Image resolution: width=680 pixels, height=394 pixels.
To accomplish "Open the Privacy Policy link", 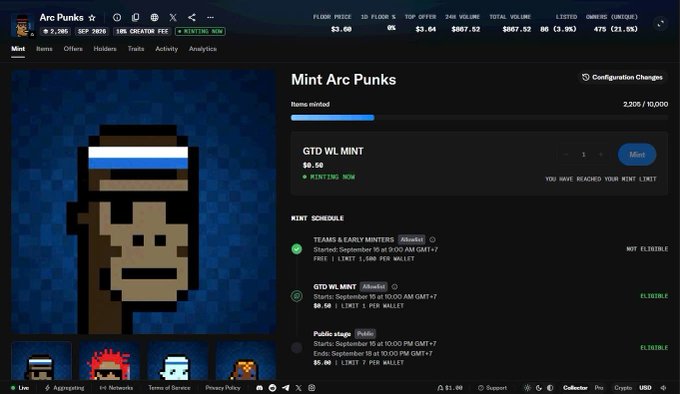I will coord(222,388).
